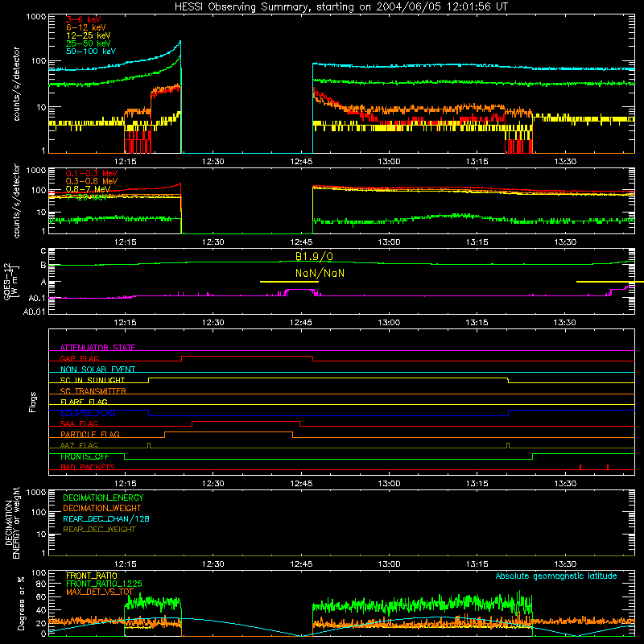
Task: Select the FRONTS_OFF flag label
Action: tap(85, 456)
